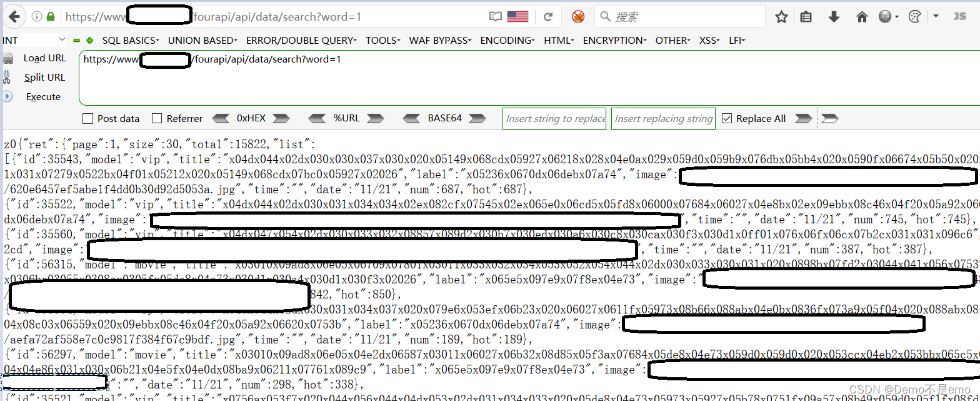Open the TOOLS menu
The image size is (980, 401).
pos(383,40)
